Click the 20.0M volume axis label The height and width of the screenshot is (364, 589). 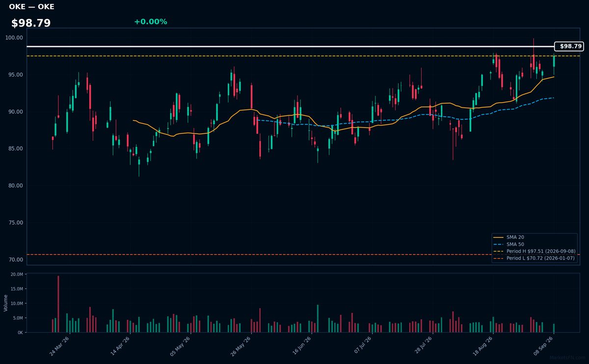(17, 274)
